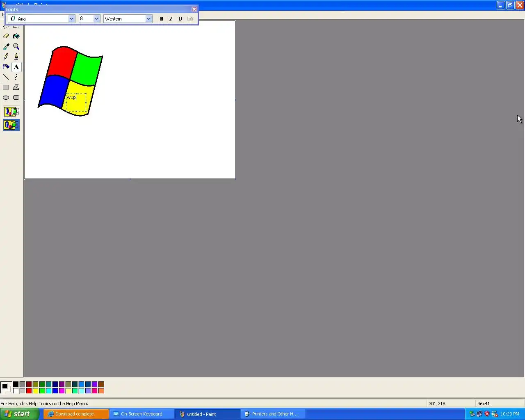The width and height of the screenshot is (525, 420).
Task: Open the Windows Start menu
Action: pos(20,414)
